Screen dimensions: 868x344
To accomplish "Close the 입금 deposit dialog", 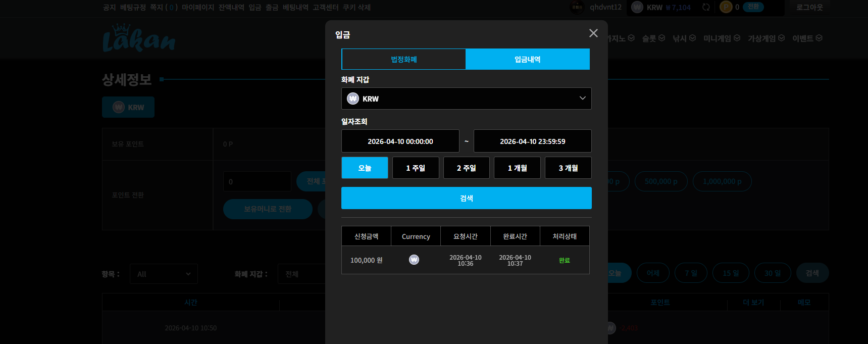I will tap(593, 33).
